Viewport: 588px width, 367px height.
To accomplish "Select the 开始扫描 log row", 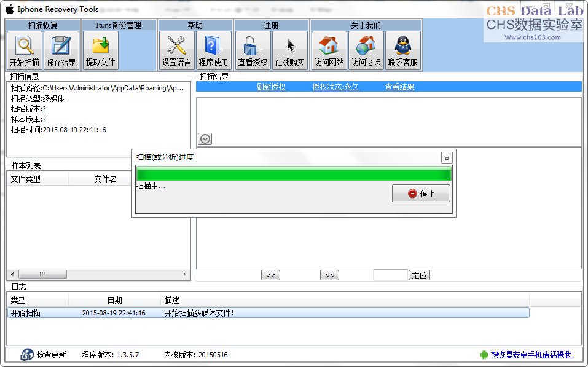I will [268, 313].
